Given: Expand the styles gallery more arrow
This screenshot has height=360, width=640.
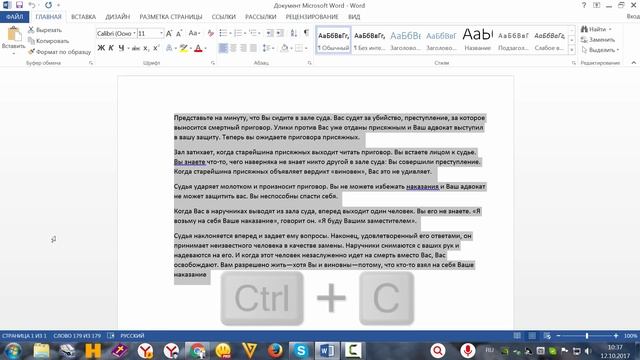Looking at the screenshot, I should pyautogui.click(x=571, y=49).
